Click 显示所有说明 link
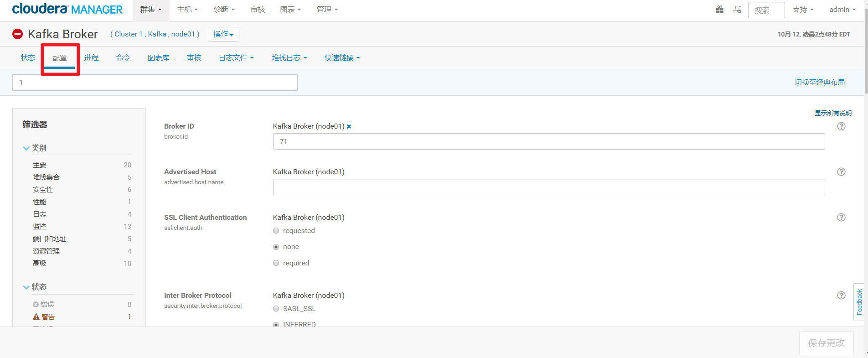Image resolution: width=868 pixels, height=358 pixels. click(833, 113)
